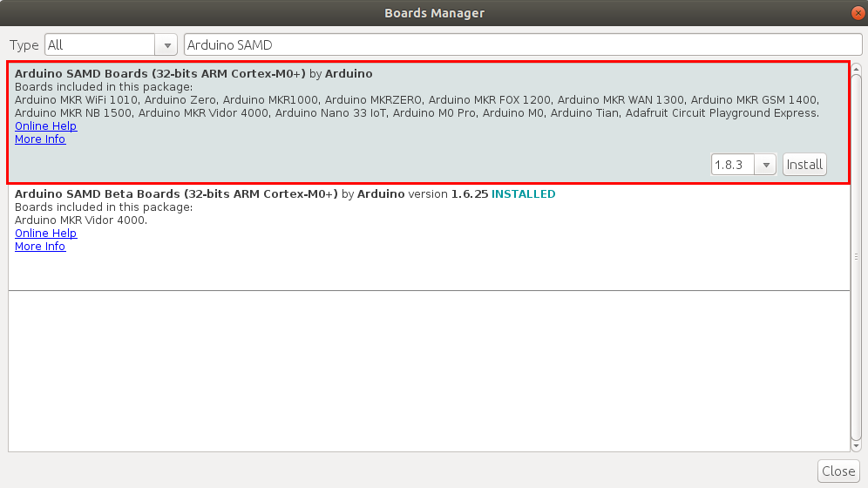Select the Arduino SAMD Boards title text
The height and width of the screenshot is (488, 868).
click(x=160, y=73)
